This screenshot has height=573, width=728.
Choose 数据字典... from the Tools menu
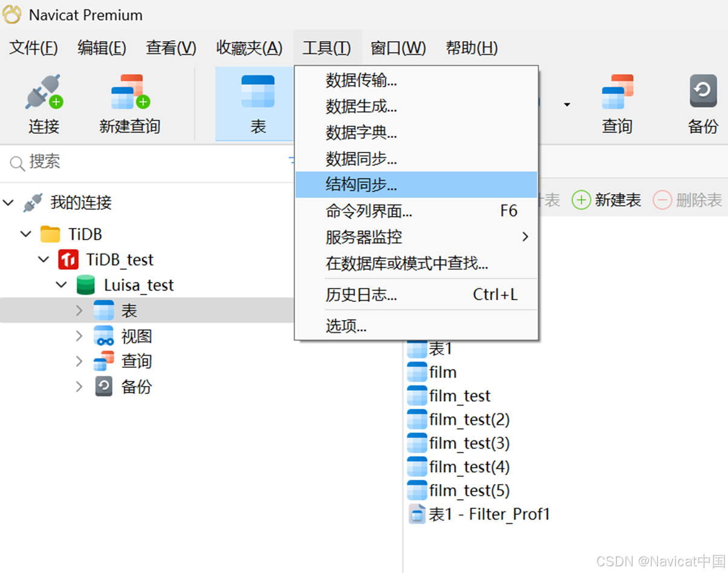pyautogui.click(x=417, y=133)
